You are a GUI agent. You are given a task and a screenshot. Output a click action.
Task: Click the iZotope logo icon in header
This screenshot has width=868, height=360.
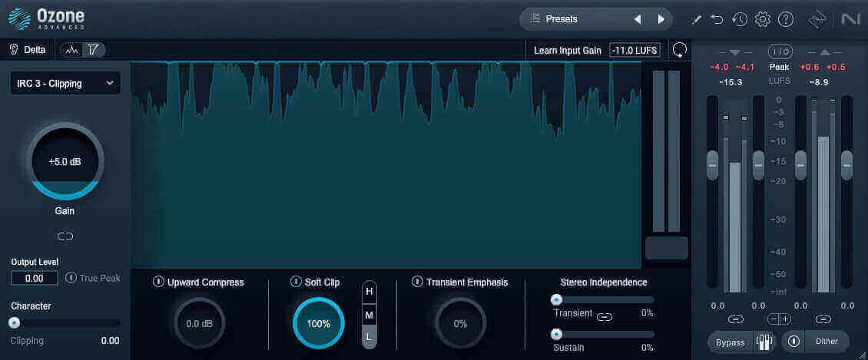[817, 20]
